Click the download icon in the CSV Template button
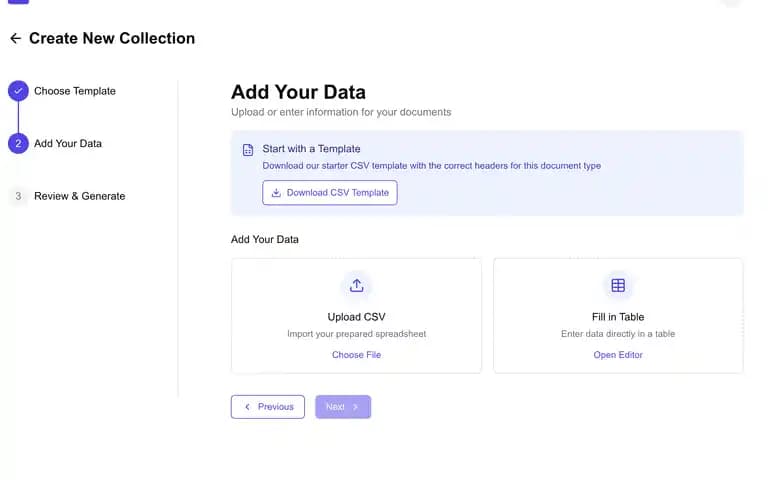 [x=276, y=192]
